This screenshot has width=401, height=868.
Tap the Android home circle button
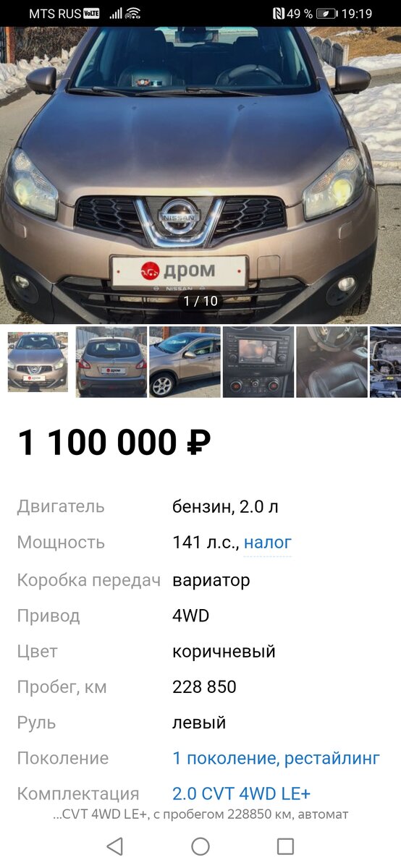pos(200,846)
